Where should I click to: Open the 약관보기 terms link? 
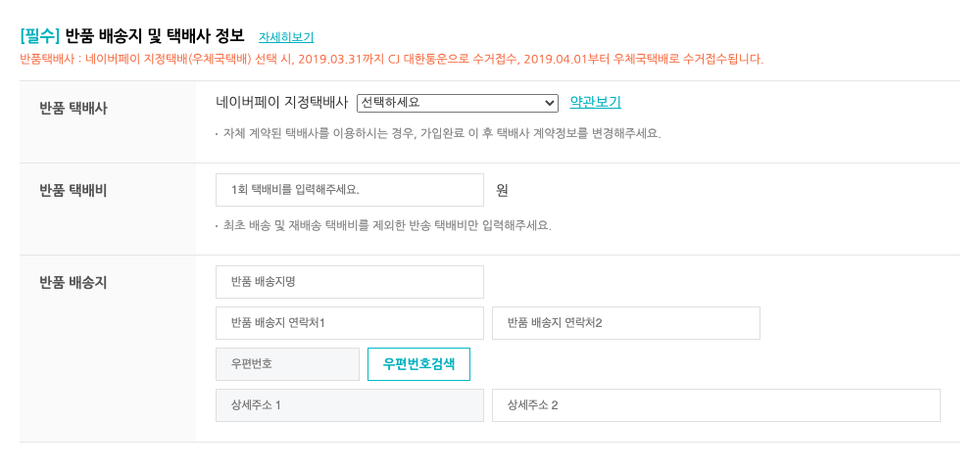point(595,102)
